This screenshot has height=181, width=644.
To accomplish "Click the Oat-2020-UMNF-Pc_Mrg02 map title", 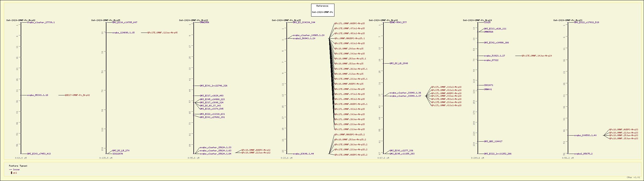I will click(21, 20).
